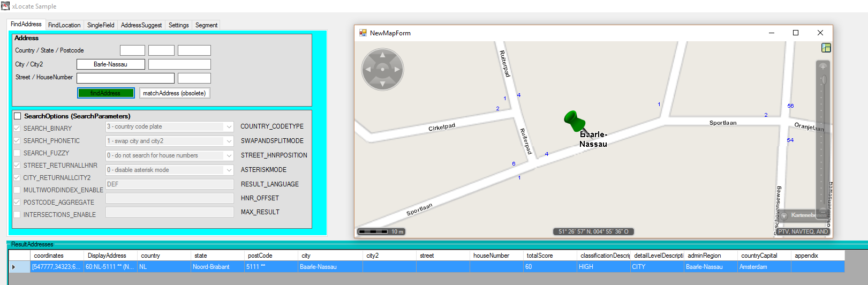Pan the map down with navigation arrow
The width and height of the screenshot is (868, 285).
coord(382,84)
